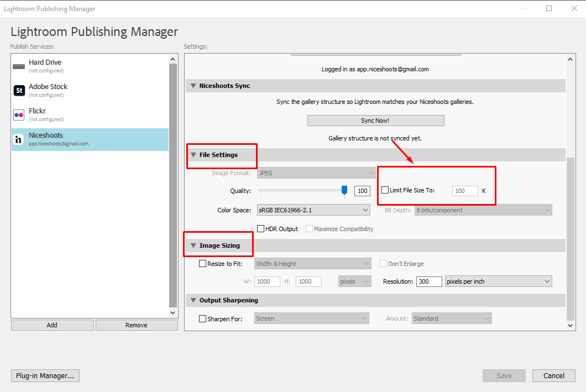
Task: Open the Width & Height resize dropdown
Action: 313,263
